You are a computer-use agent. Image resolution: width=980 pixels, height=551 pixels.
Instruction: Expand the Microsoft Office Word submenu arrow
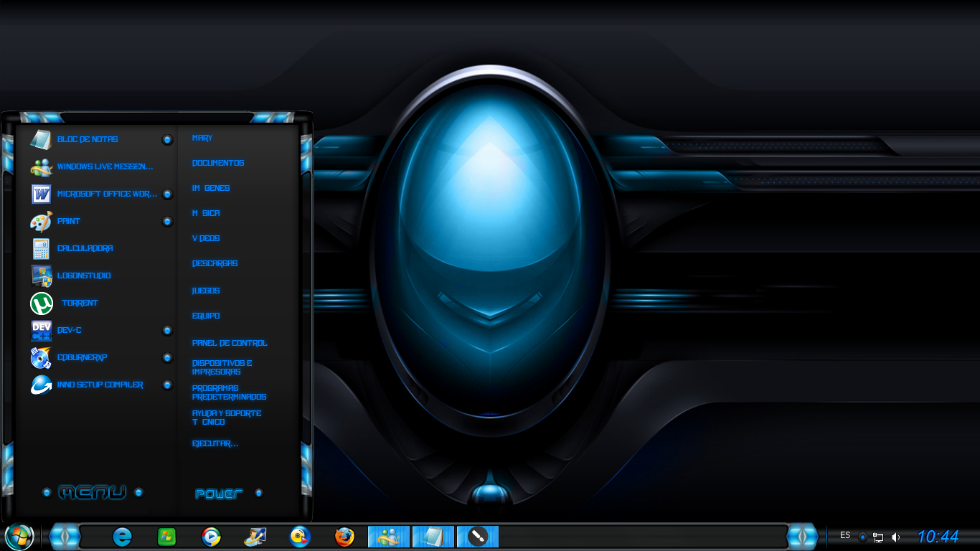pos(167,194)
